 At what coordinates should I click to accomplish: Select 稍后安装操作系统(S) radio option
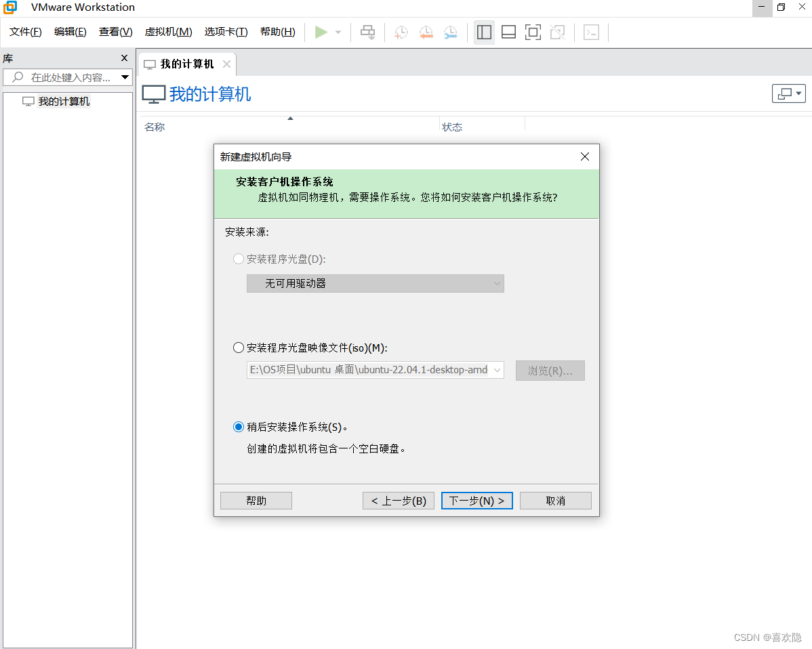[x=238, y=427]
